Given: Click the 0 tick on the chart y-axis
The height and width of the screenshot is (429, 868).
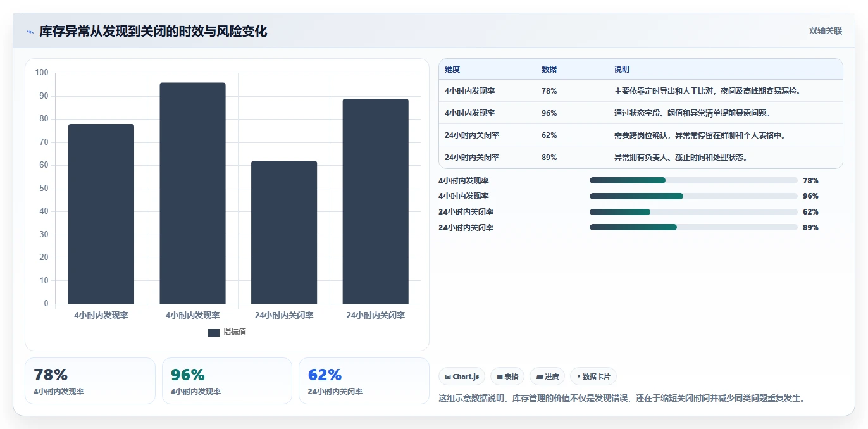Looking at the screenshot, I should pyautogui.click(x=46, y=304).
